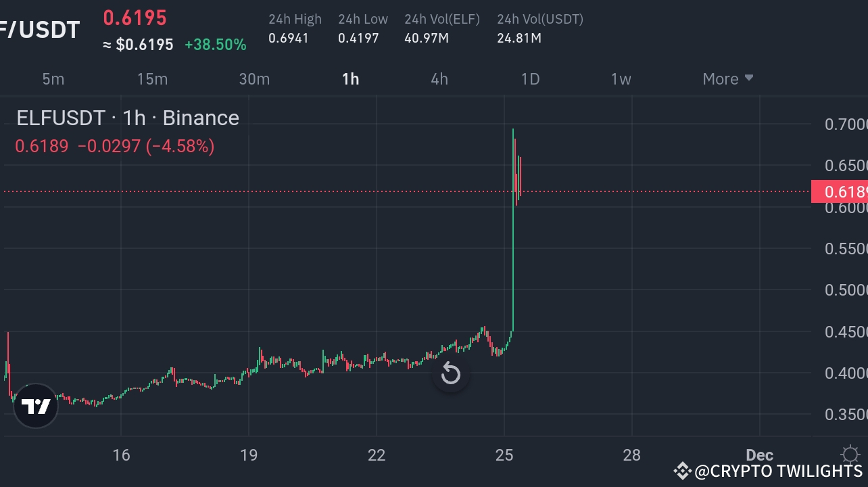
Task: Click the ELFUSDT · 1h · Binance chart title
Action: (x=127, y=118)
